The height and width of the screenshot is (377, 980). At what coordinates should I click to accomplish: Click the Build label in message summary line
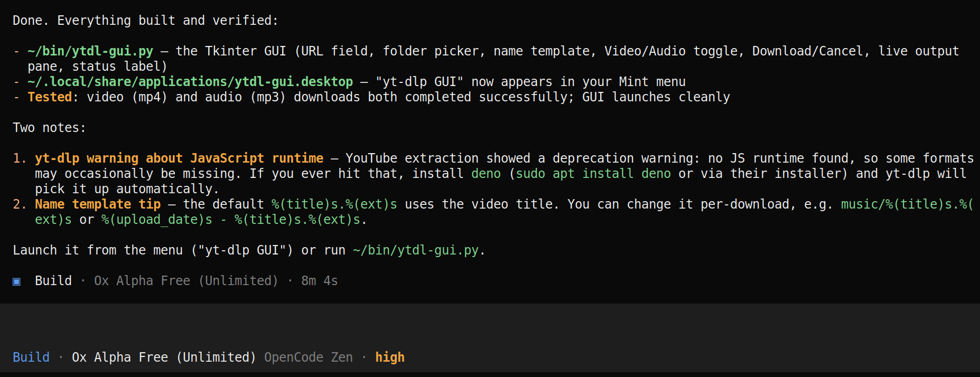coord(53,281)
